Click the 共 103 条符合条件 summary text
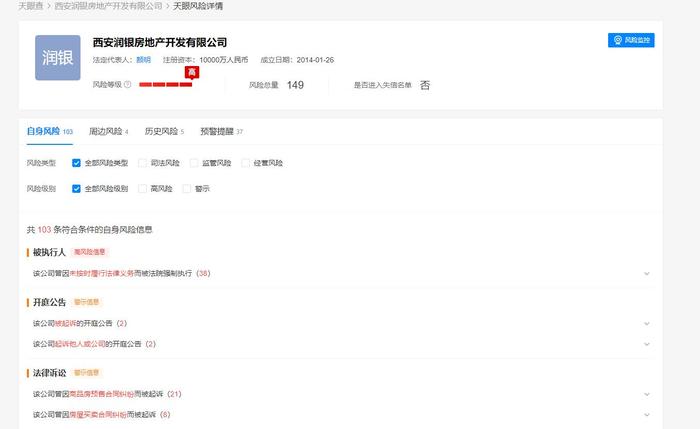This screenshot has height=429, width=700. click(89, 229)
